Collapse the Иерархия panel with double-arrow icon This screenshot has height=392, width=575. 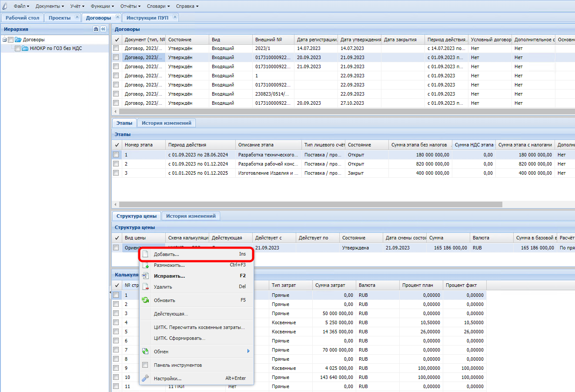pyautogui.click(x=103, y=29)
